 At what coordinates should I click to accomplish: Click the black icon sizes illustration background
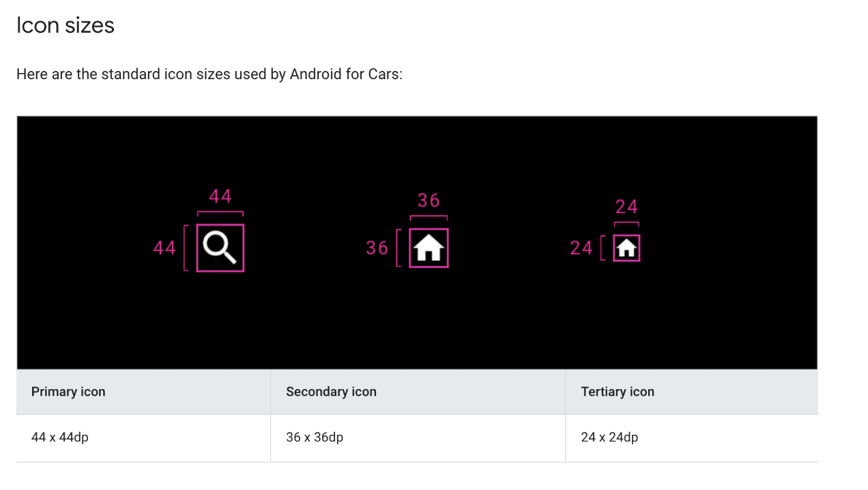[x=417, y=321]
